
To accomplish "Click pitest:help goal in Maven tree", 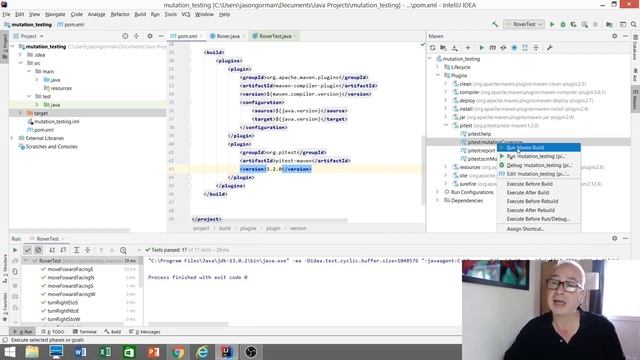I will (479, 134).
